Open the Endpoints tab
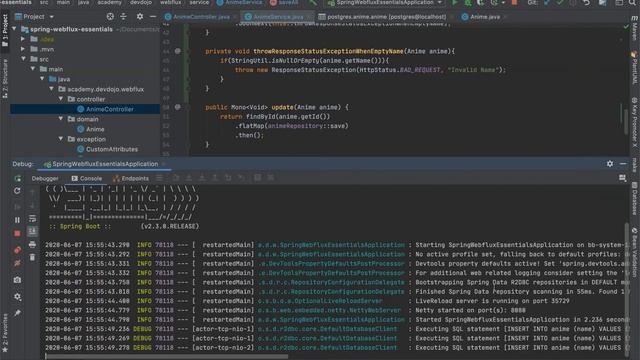Screen dimensions: 640x360 [x=131, y=178]
